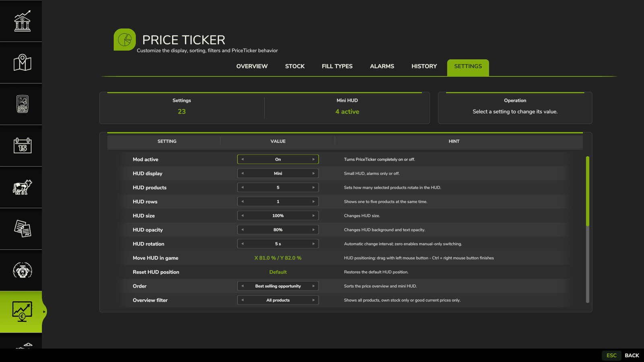Select the Price Ticker chart sidebar icon
644x362 pixels.
pyautogui.click(x=22, y=312)
